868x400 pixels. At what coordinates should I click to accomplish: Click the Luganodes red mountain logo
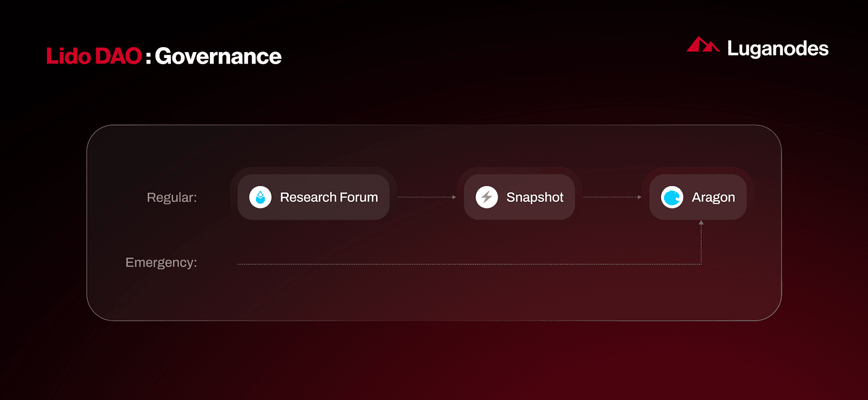click(x=703, y=45)
